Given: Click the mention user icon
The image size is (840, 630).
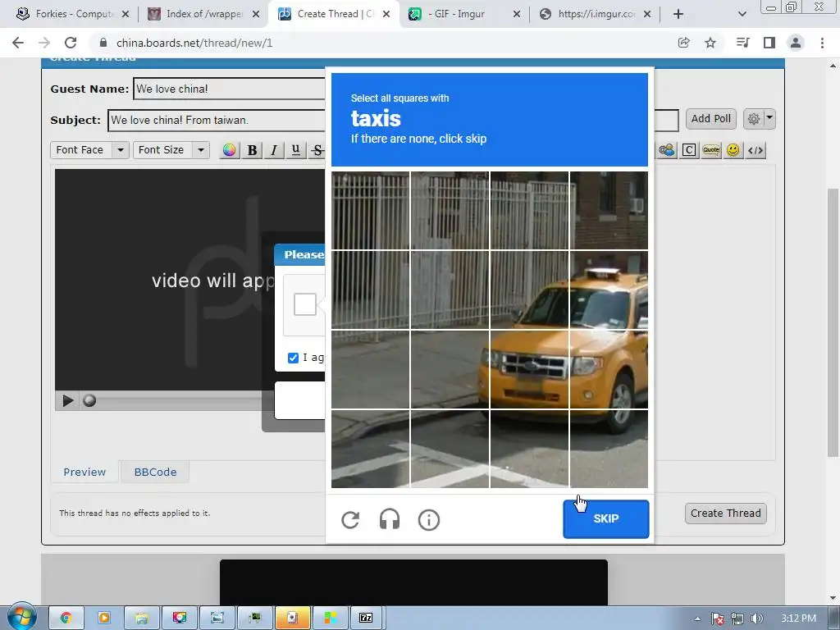Looking at the screenshot, I should [x=666, y=150].
